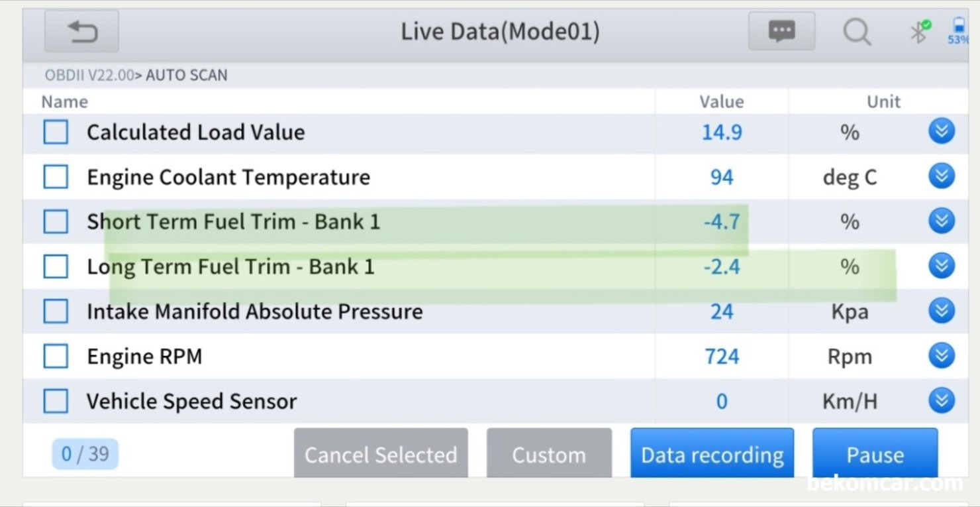Check Short Term Fuel Trim Bank 1
The image size is (980, 507).
[x=56, y=221]
